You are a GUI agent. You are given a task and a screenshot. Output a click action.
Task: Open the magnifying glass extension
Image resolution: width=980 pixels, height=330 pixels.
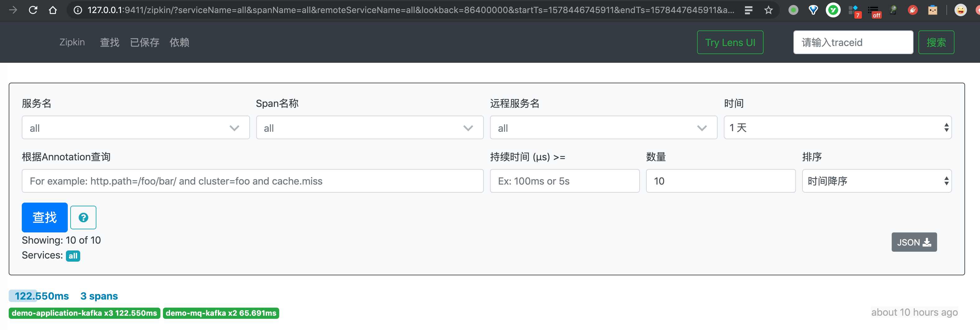coord(894,10)
